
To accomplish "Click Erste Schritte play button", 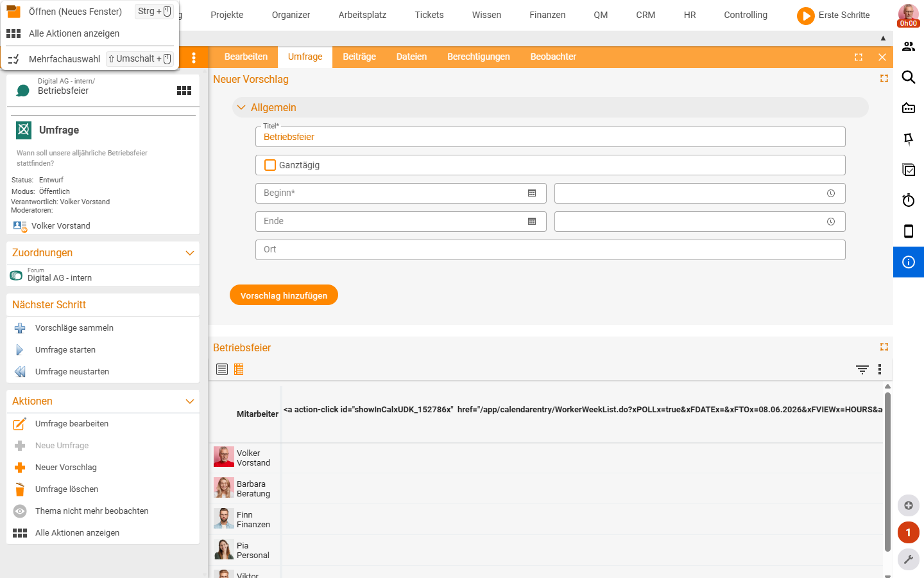I will tap(805, 15).
